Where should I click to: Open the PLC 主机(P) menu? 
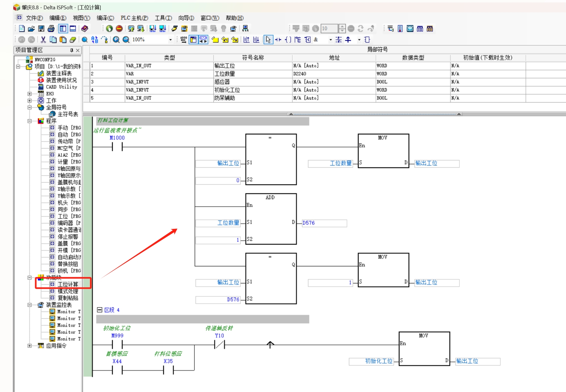coord(134,18)
